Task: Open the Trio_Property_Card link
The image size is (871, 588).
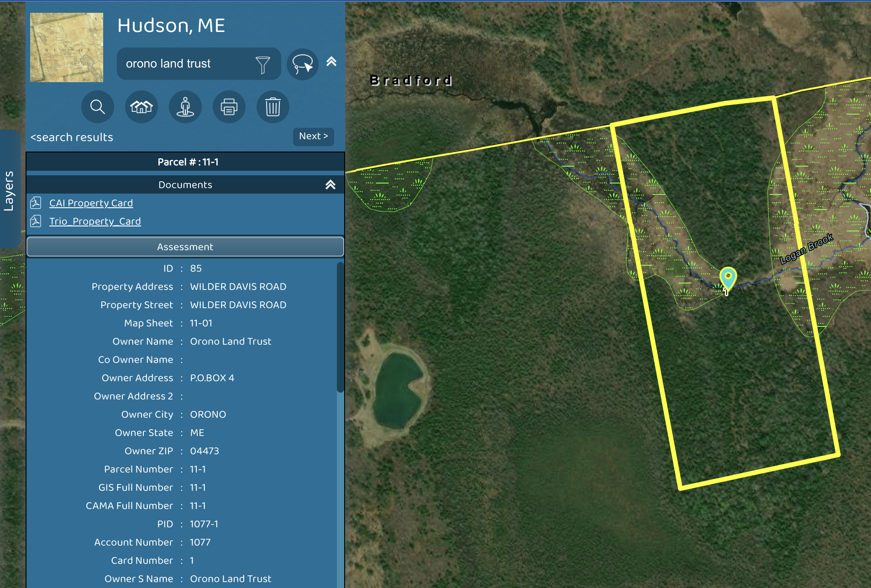Action: point(95,221)
